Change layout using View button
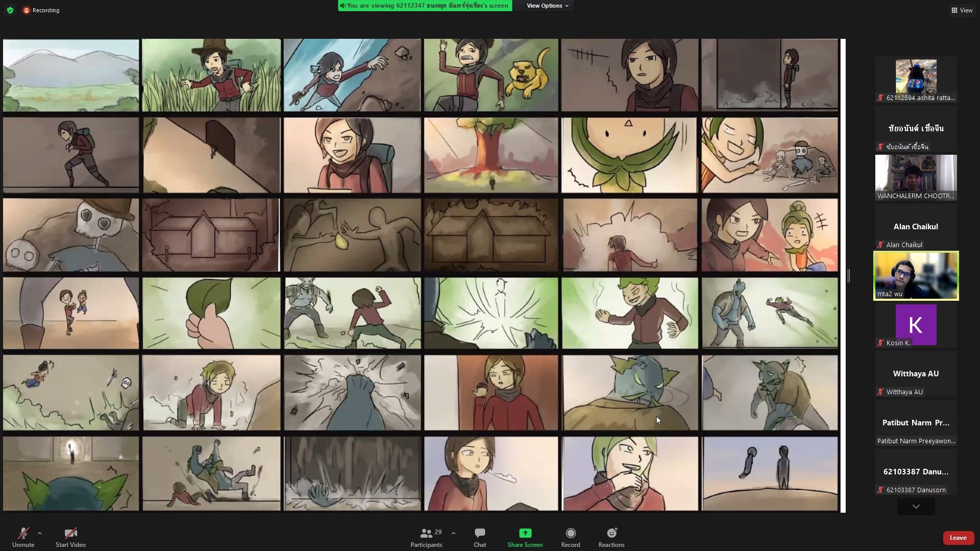The height and width of the screenshot is (551, 980). [x=962, y=10]
